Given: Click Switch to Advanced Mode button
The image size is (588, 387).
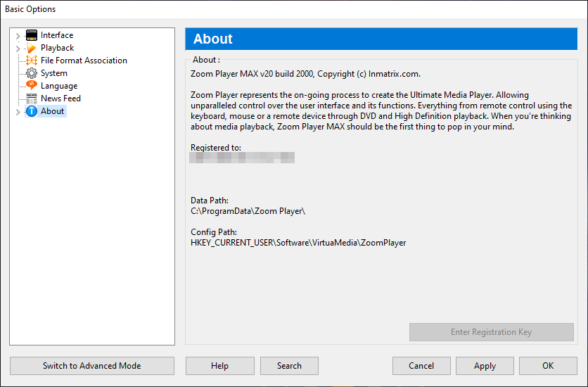Looking at the screenshot, I should (x=92, y=366).
